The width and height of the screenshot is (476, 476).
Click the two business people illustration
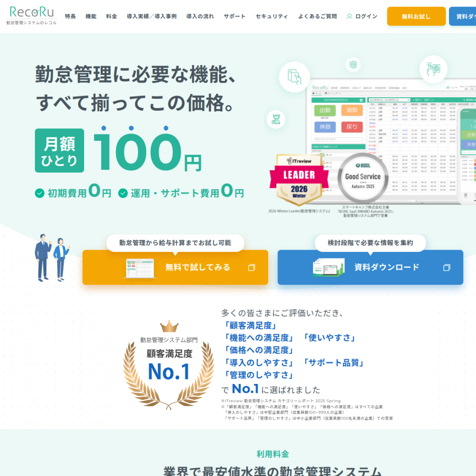click(x=52, y=258)
